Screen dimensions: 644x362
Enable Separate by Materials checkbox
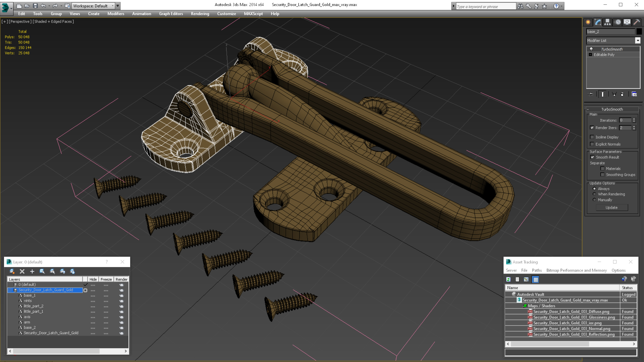pos(602,169)
